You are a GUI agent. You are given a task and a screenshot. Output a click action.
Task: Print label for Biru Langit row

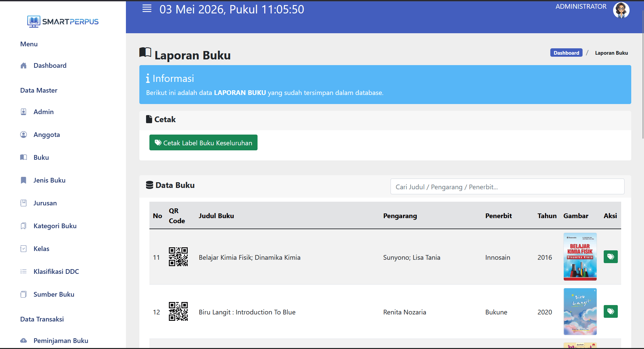tap(610, 311)
